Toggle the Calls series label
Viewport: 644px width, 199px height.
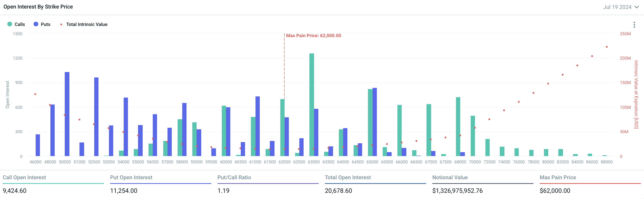[x=20, y=24]
